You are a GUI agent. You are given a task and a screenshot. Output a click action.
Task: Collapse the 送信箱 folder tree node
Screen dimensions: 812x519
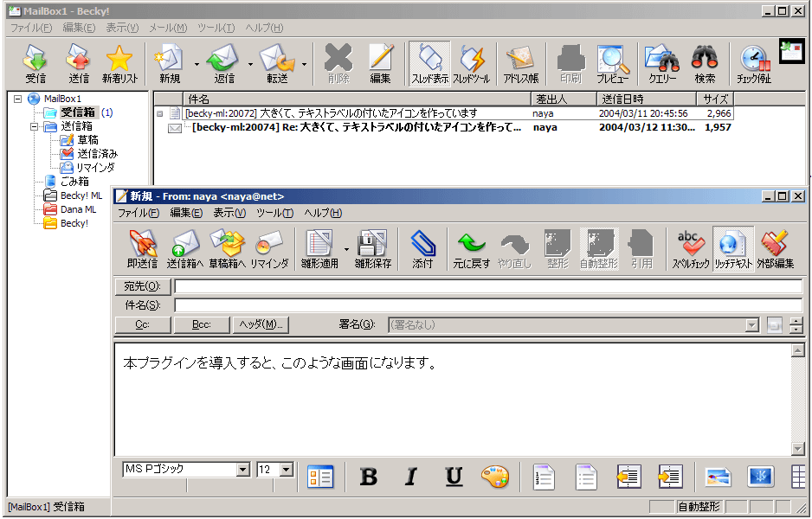point(34,126)
